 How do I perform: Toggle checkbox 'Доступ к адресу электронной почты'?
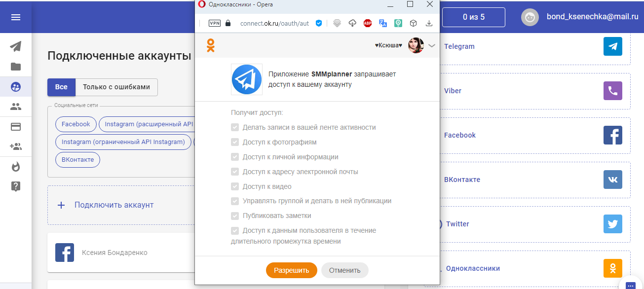pos(235,172)
